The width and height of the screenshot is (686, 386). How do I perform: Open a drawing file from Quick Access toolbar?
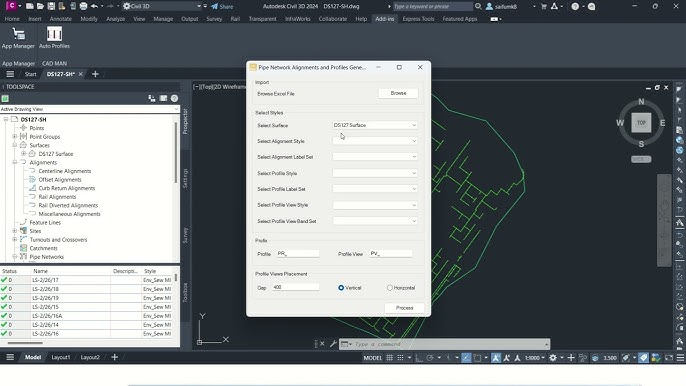pos(40,6)
